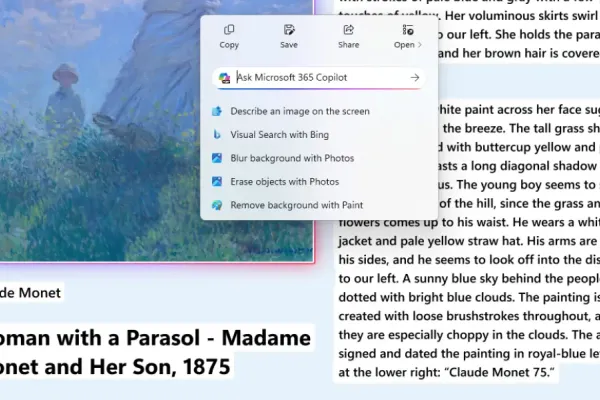600x400 pixels.
Task: Click the Photos icon beside Blur background
Action: [x=217, y=158]
